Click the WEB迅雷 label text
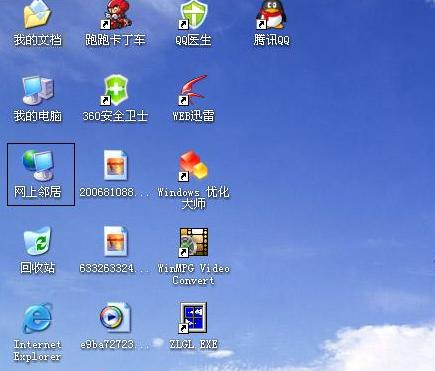 coord(193,116)
